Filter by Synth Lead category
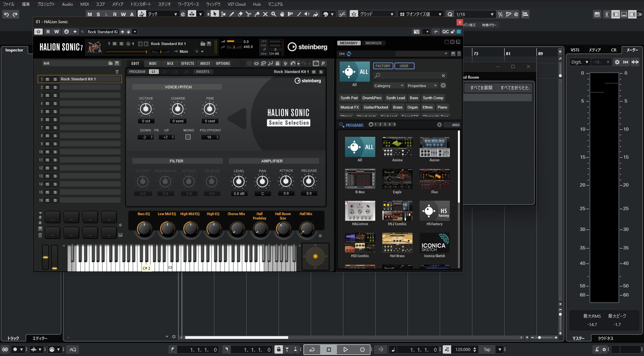Image resolution: width=644 pixels, height=356 pixels. click(x=395, y=98)
